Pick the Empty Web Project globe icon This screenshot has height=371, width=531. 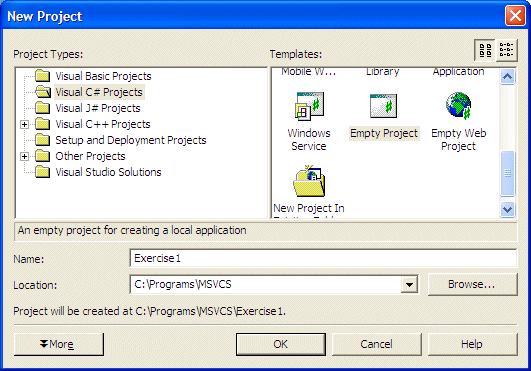tap(459, 106)
